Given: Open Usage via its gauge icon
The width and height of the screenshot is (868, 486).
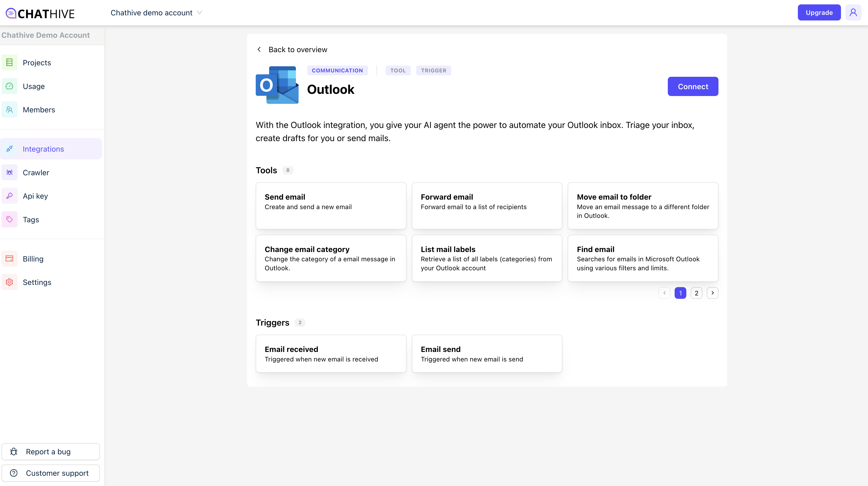Looking at the screenshot, I should (9, 86).
